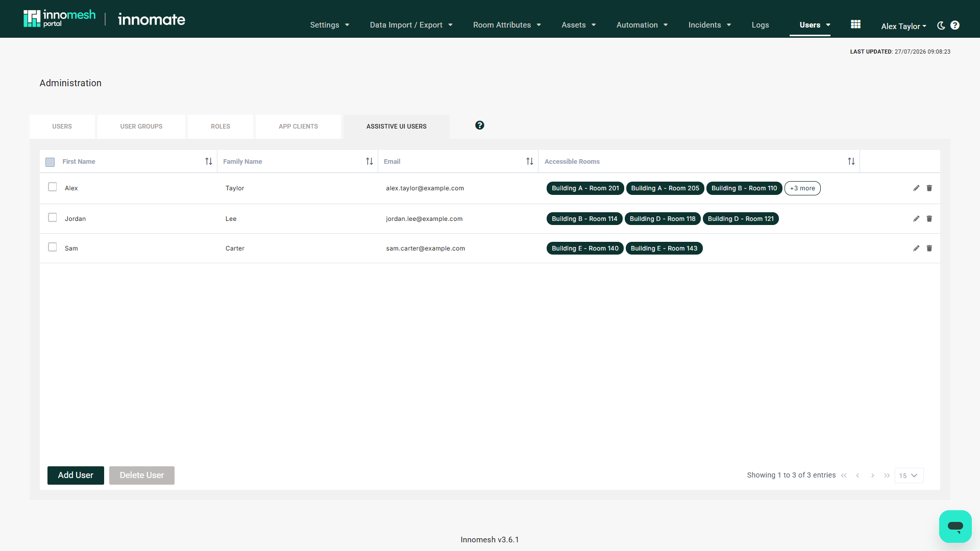Viewport: 980px width, 551px height.
Task: Open the apps grid icon in the header
Action: point(856,24)
